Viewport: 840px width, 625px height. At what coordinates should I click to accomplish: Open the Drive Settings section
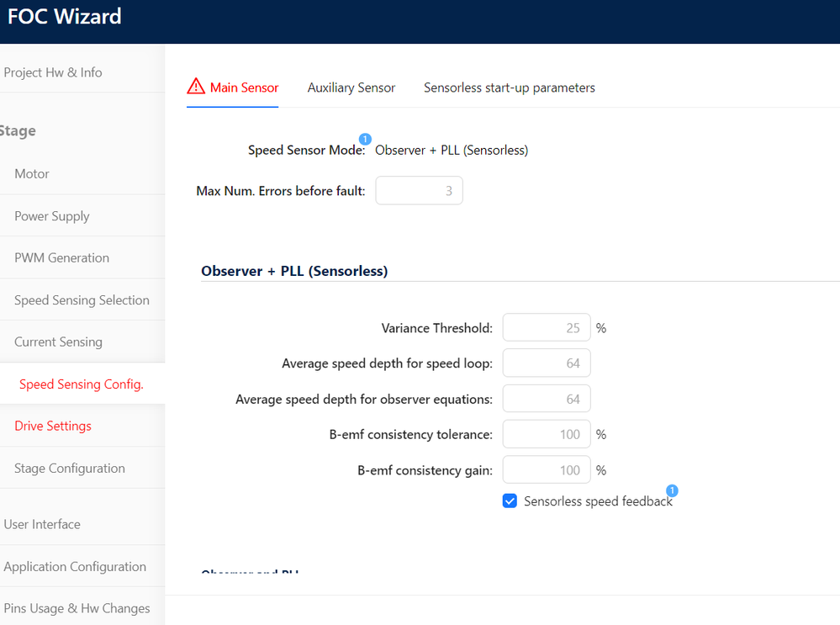click(53, 426)
